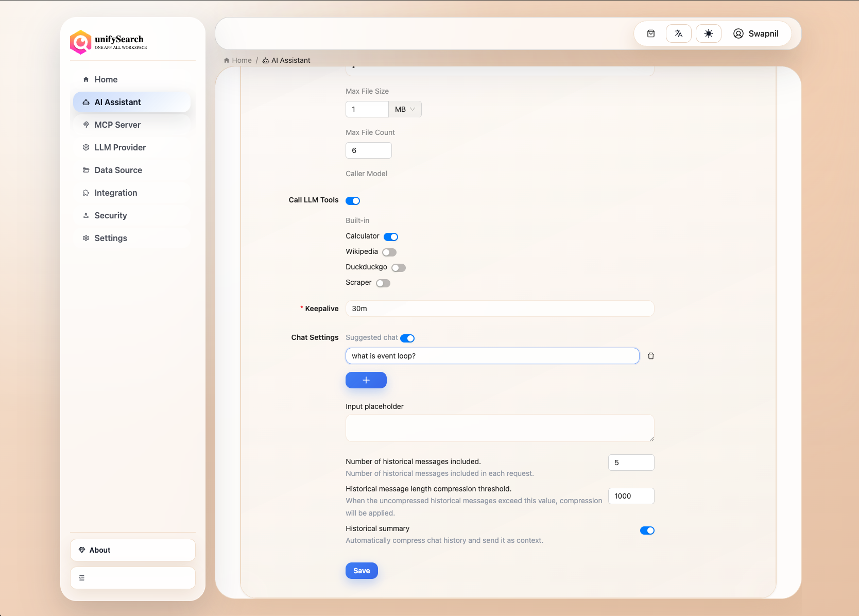Enable the Duckduckgo tool toggle
Viewport: 859px width, 616px height.
pos(399,268)
